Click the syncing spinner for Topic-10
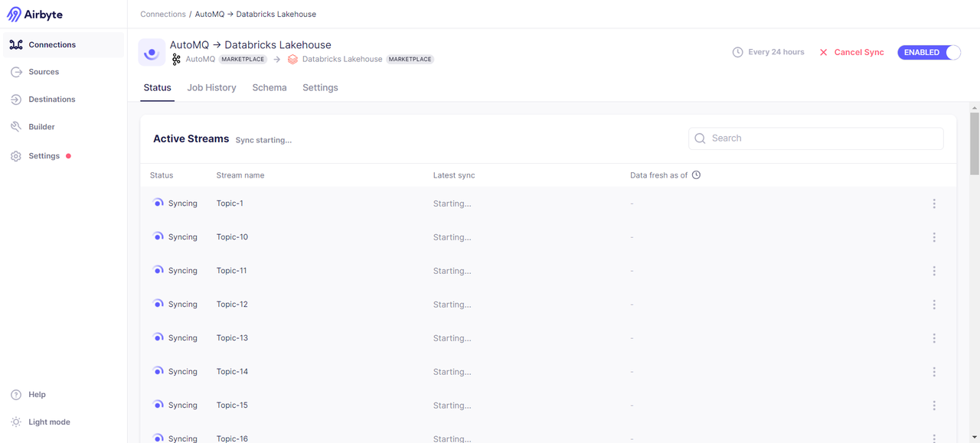Image resolution: width=980 pixels, height=443 pixels. click(158, 237)
